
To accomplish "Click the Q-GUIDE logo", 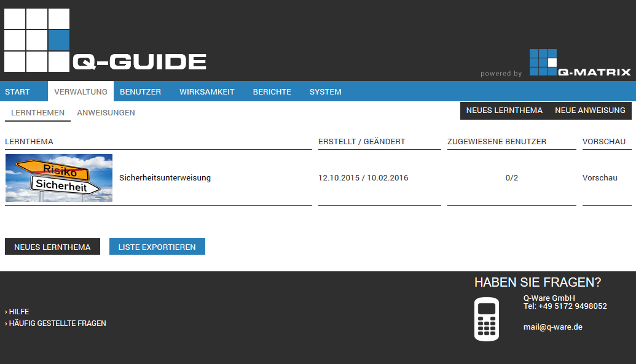I will pyautogui.click(x=138, y=61).
